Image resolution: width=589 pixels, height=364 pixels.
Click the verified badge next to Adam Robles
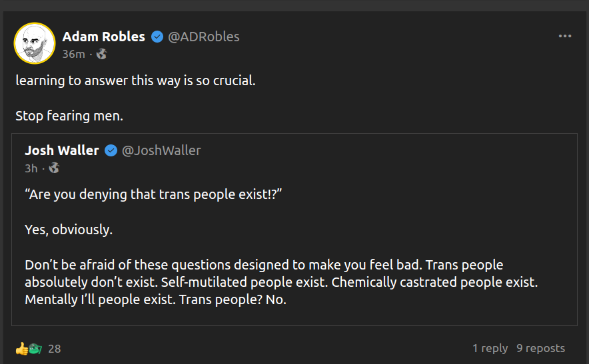(x=157, y=37)
